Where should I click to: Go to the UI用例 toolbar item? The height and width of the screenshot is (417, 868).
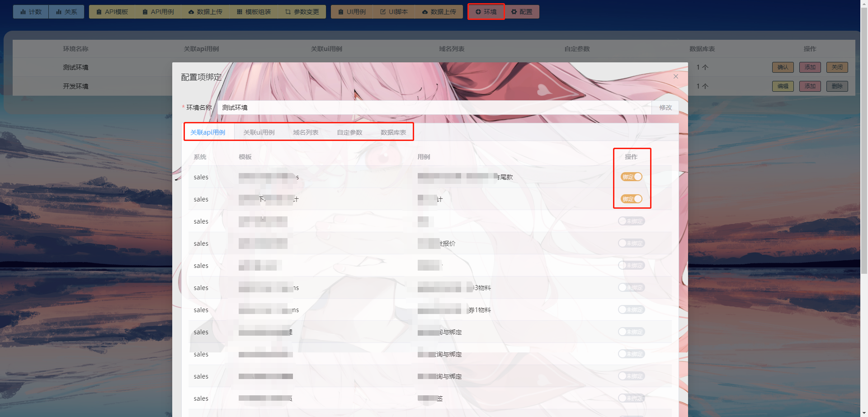[x=352, y=12]
